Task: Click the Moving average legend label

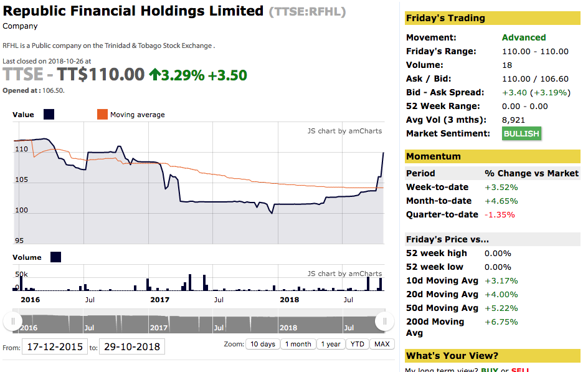Action: (137, 115)
